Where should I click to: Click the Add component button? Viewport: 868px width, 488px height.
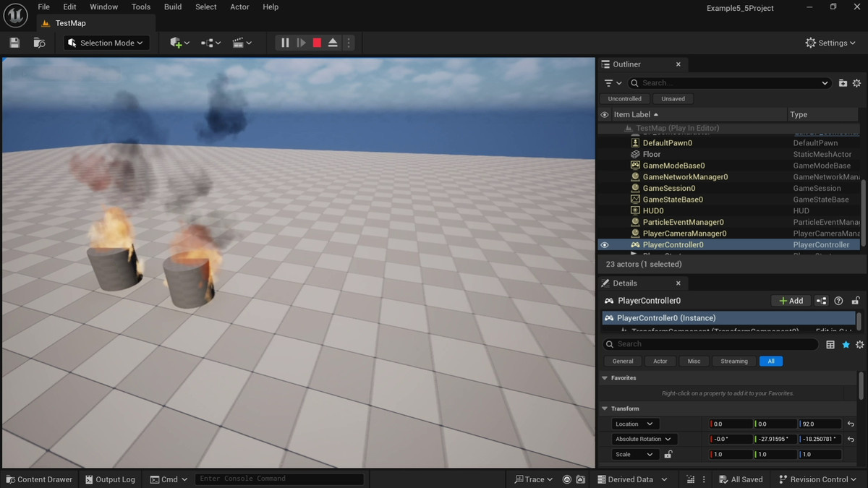(791, 301)
